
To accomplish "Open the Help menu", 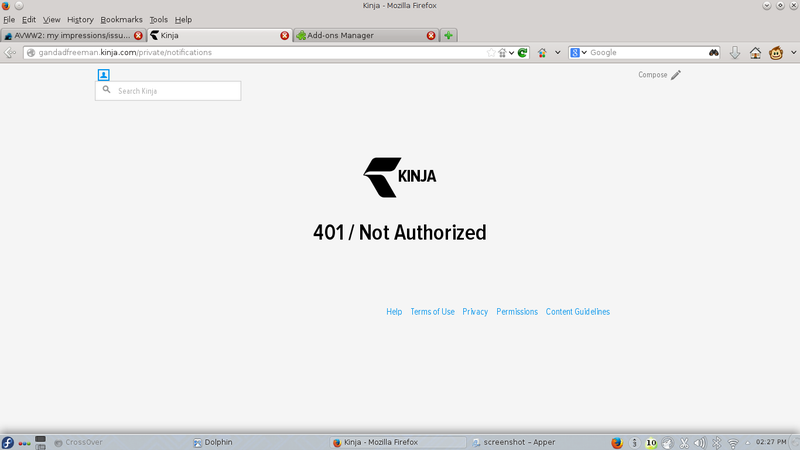I will 183,19.
